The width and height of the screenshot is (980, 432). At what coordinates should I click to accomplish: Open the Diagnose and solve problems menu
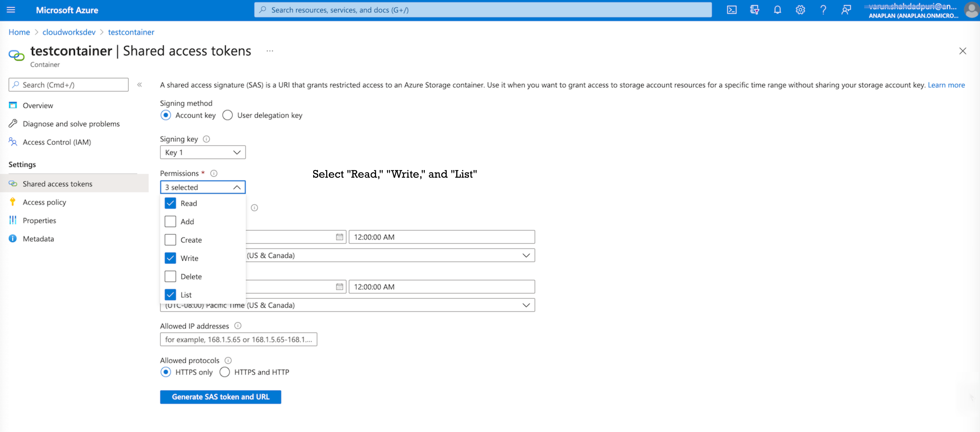coord(71,123)
